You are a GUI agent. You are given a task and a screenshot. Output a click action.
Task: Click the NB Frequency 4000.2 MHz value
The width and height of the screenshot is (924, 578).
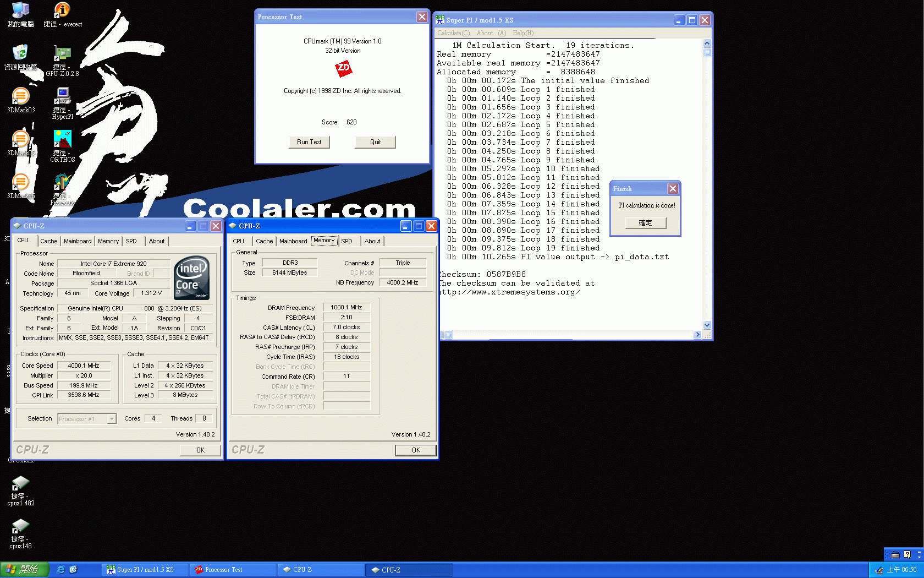point(403,282)
